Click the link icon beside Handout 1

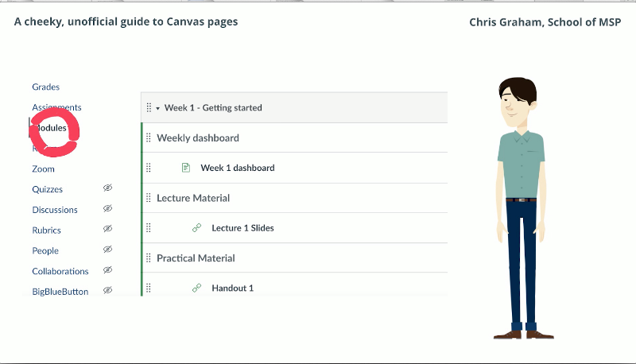pyautogui.click(x=196, y=288)
